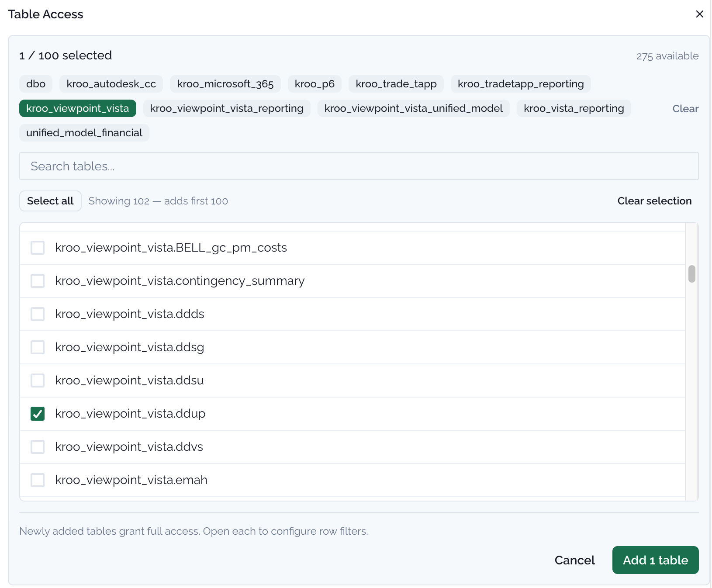Tick the kroo_viewpoint_vista.ddvs checkbox
This screenshot has height=588, width=712.
[x=38, y=447]
